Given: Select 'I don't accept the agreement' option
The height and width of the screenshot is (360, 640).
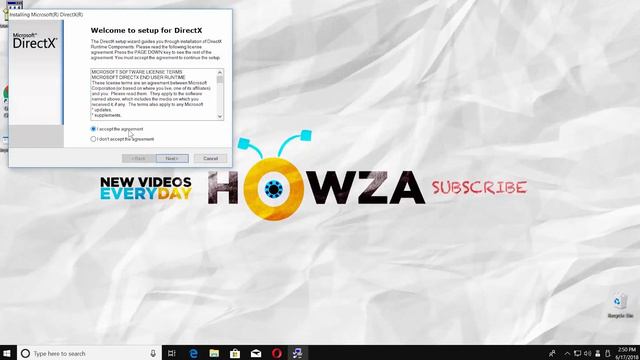Looking at the screenshot, I should point(93,139).
